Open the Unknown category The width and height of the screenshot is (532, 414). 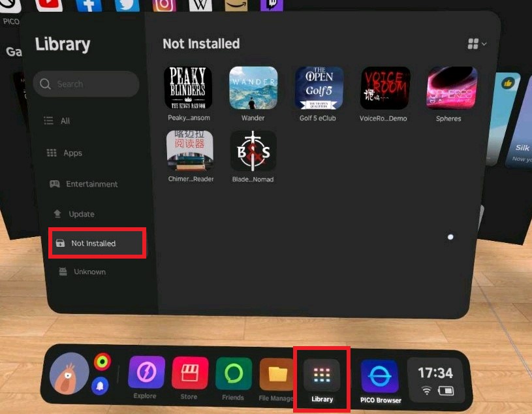click(x=89, y=272)
